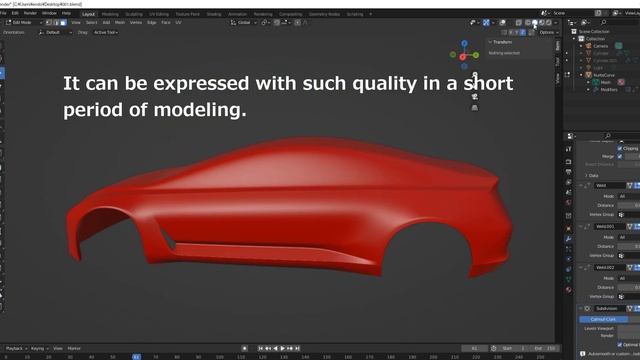Open the Material properties tab icon
640x360 pixels.
[569, 290]
